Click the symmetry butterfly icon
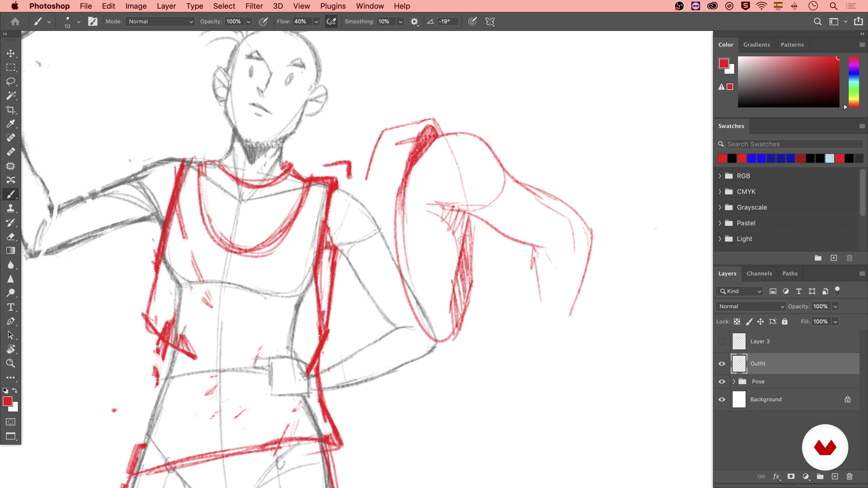868x488 pixels. point(490,21)
